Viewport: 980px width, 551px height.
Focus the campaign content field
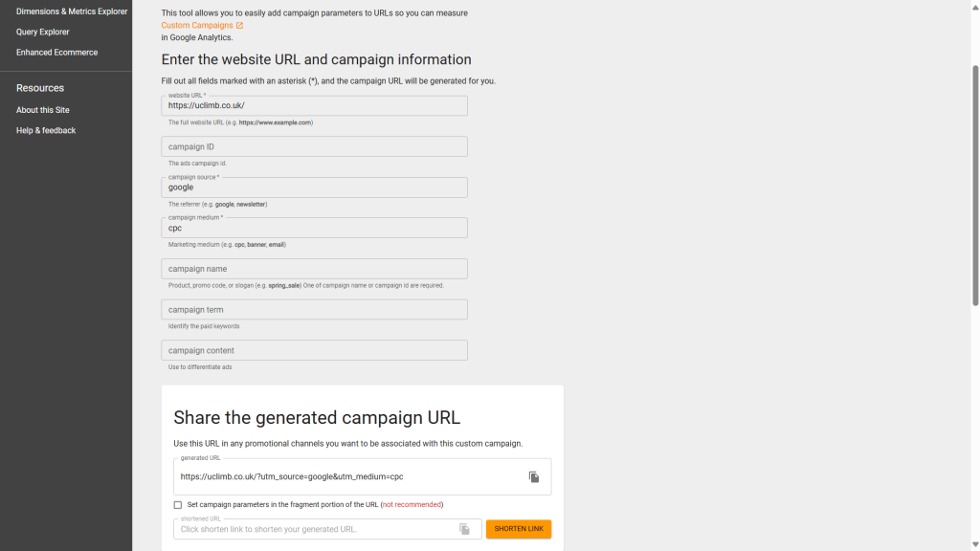coord(314,350)
